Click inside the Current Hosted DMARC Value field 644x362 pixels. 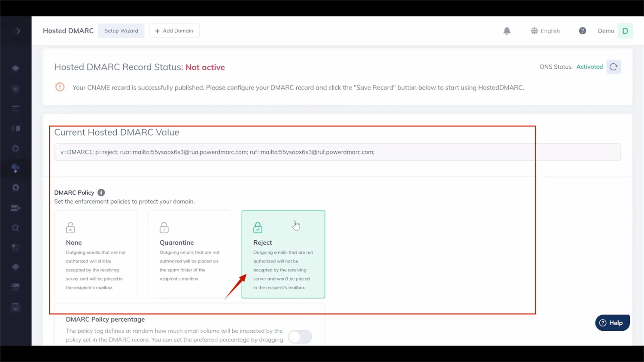337,152
